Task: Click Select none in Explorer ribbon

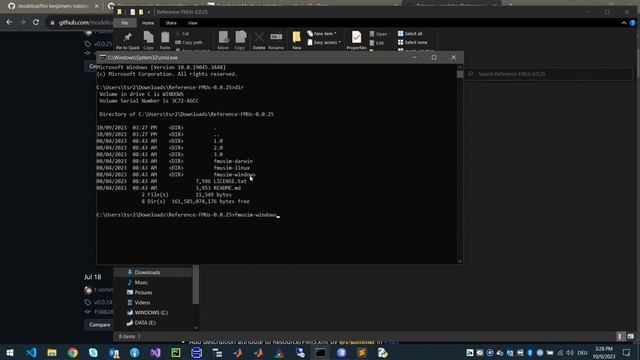Action: point(413,42)
